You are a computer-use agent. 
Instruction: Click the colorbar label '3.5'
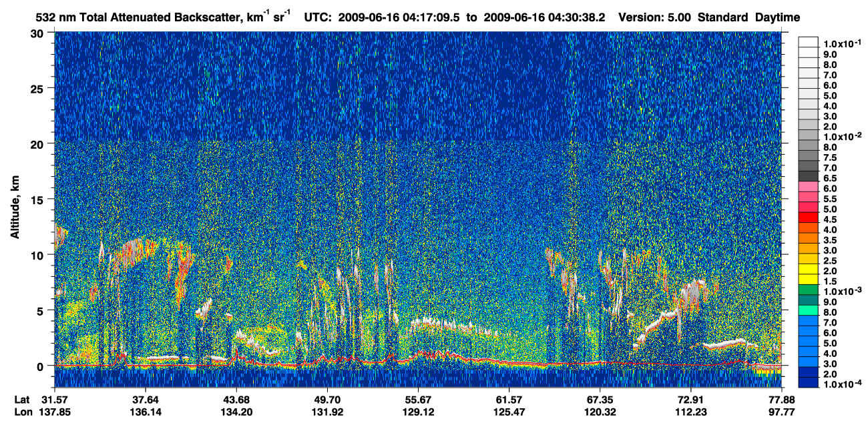tap(831, 240)
